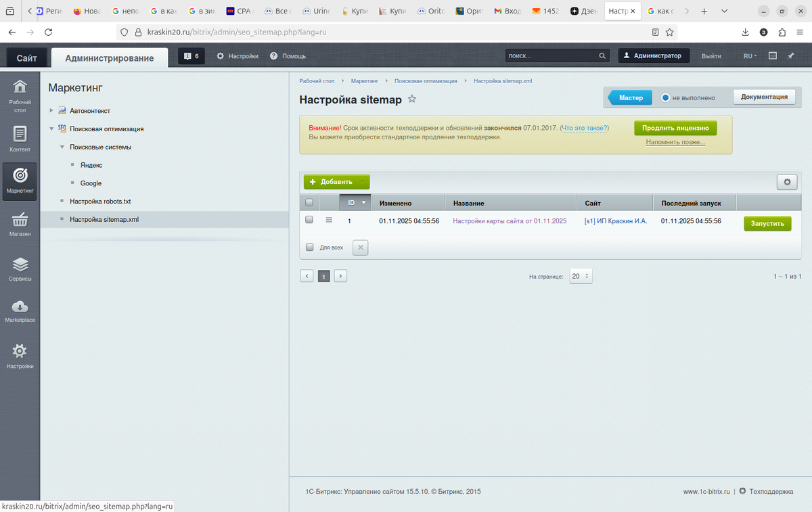Open the Сервисы sidebar section

pyautogui.click(x=20, y=269)
